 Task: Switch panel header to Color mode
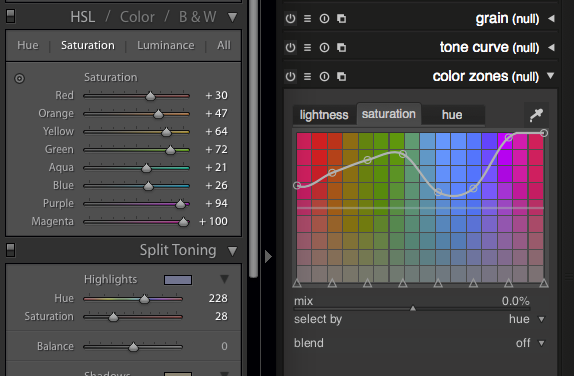137,17
